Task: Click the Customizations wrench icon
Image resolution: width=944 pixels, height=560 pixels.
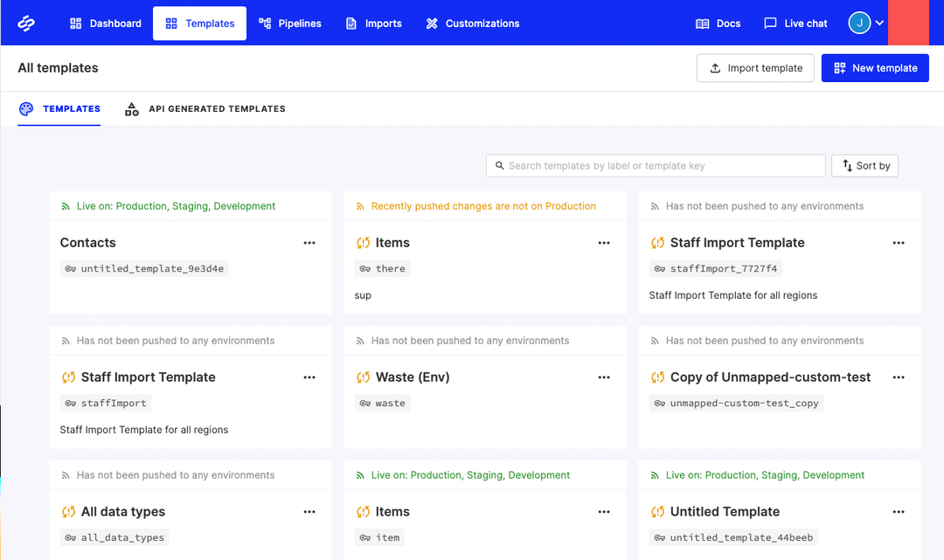Action: click(x=431, y=23)
